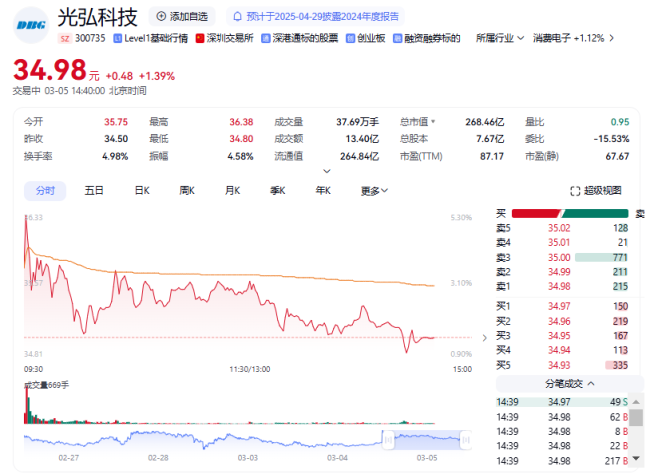Open the 更多 chart period dropdown

[x=374, y=191]
